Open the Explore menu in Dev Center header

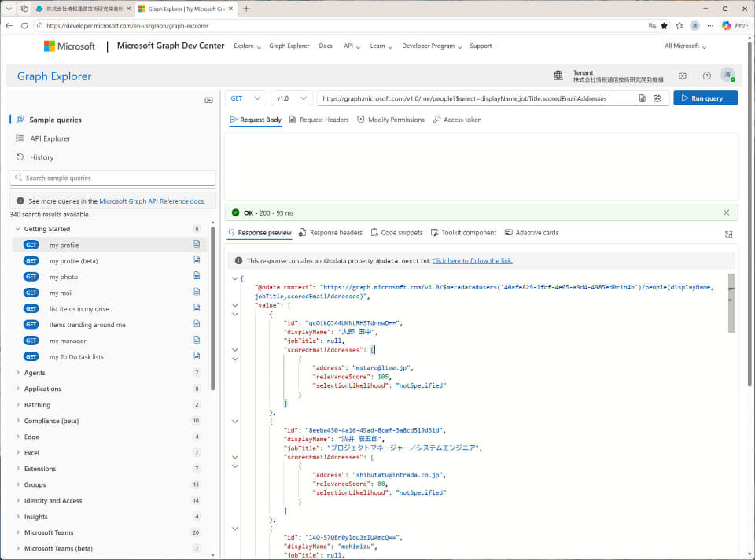247,46
